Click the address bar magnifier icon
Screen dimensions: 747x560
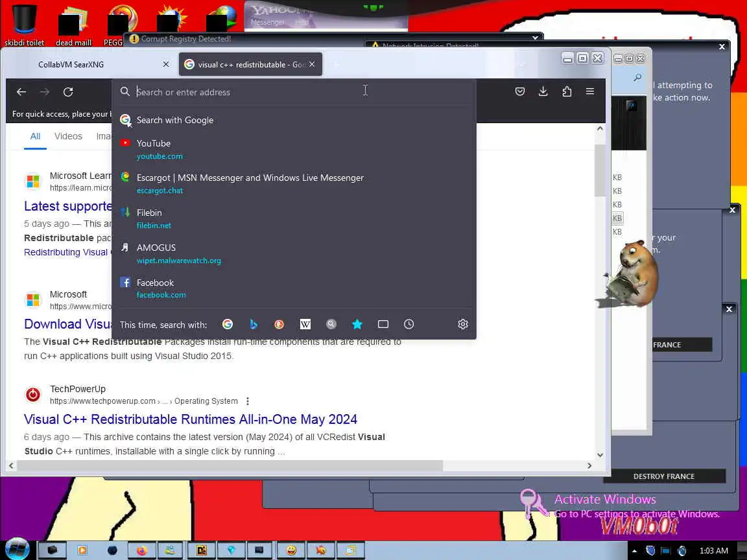pyautogui.click(x=124, y=91)
